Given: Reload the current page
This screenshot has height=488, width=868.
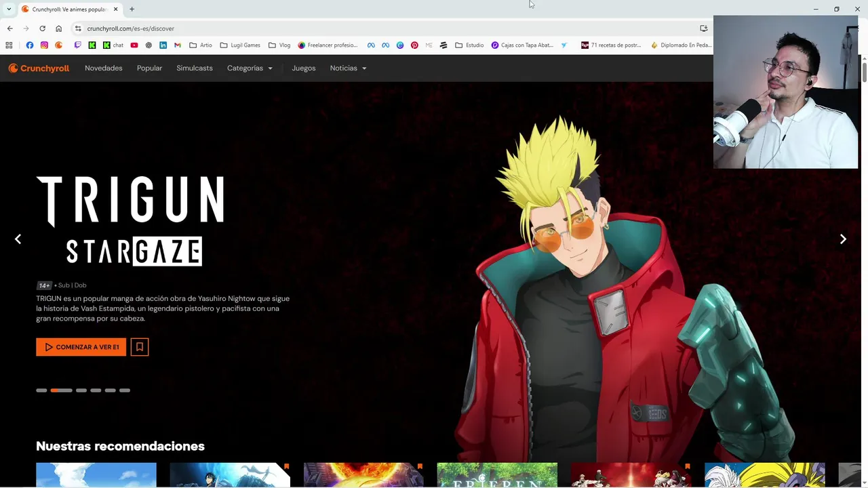Looking at the screenshot, I should tap(42, 28).
